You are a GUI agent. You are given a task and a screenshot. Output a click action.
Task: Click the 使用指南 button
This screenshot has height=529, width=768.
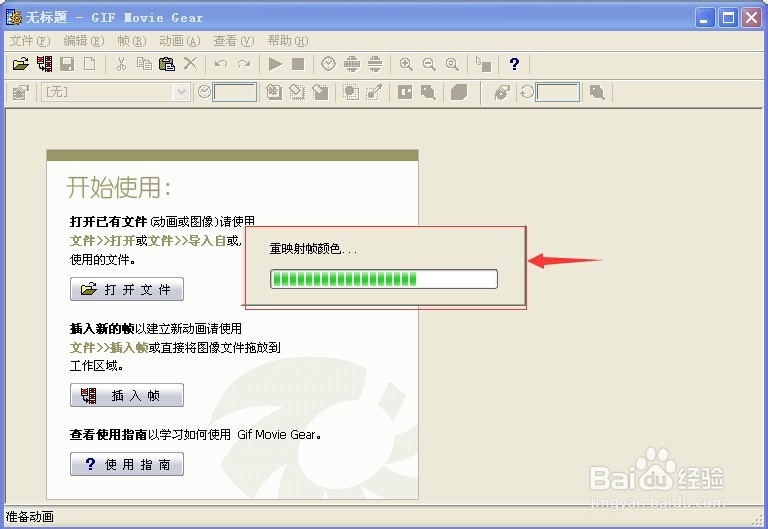click(127, 464)
